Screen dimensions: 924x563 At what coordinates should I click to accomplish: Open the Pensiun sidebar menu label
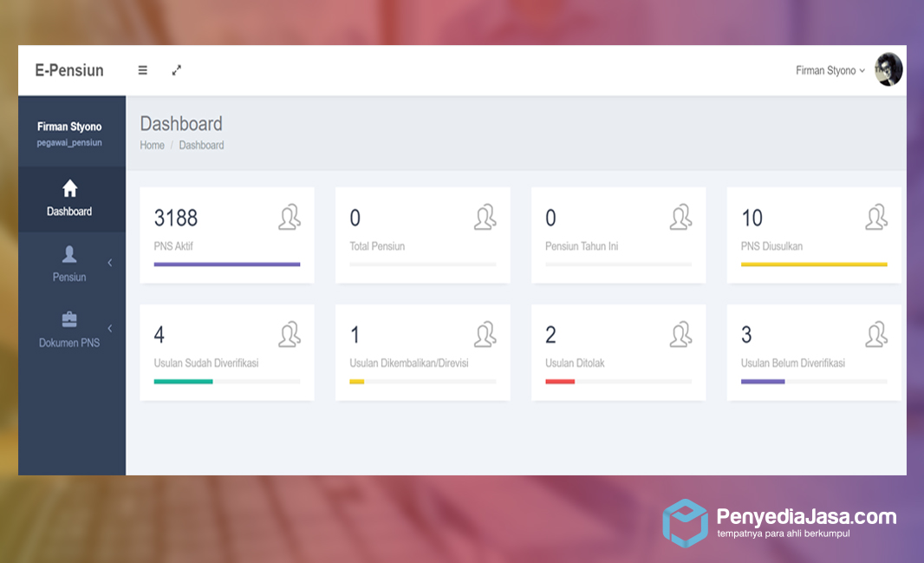coord(69,277)
